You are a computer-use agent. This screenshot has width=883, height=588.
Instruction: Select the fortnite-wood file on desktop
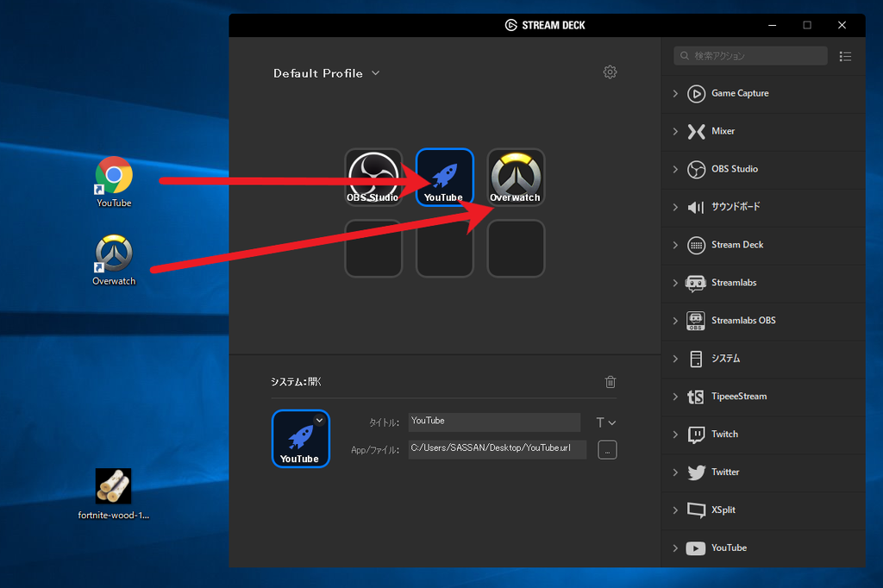point(113,494)
